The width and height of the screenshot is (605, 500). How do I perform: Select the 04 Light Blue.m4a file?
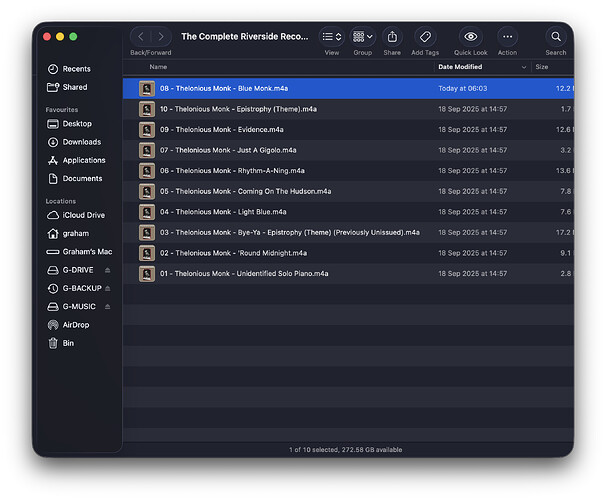(x=348, y=212)
